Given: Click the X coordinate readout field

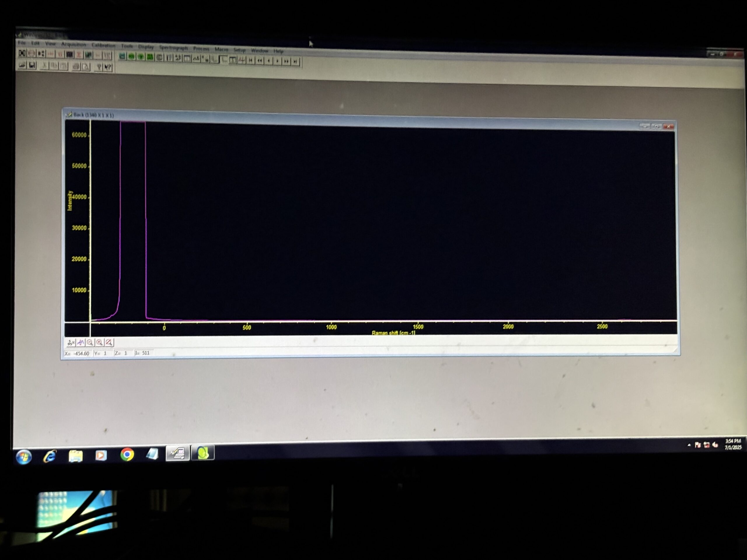Looking at the screenshot, I should [77, 353].
